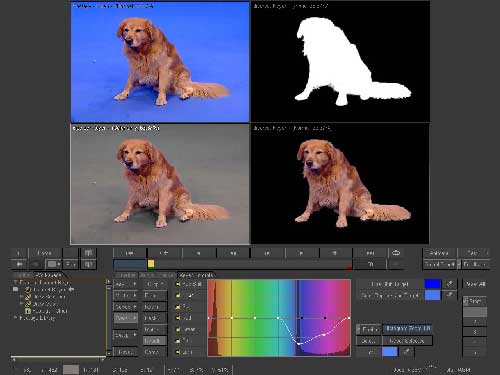Screen dimensions: 500x375
Task: Click eyedropper beside the pure blue swatch
Action: (x=449, y=284)
